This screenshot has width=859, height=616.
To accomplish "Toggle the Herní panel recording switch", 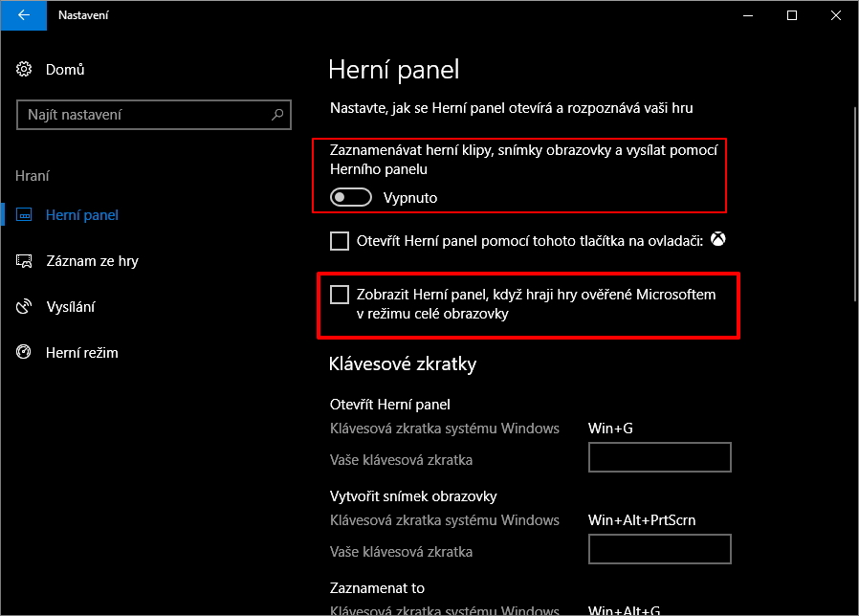I will pos(350,198).
